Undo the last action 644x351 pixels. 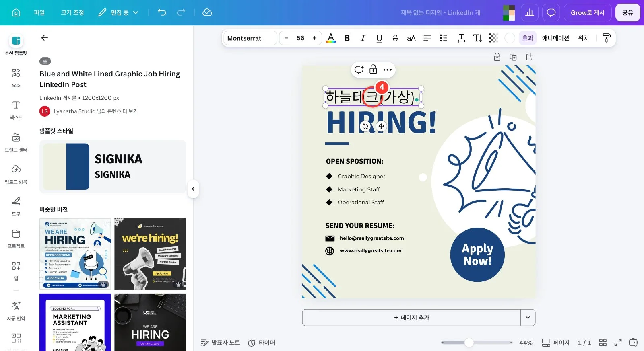[162, 12]
